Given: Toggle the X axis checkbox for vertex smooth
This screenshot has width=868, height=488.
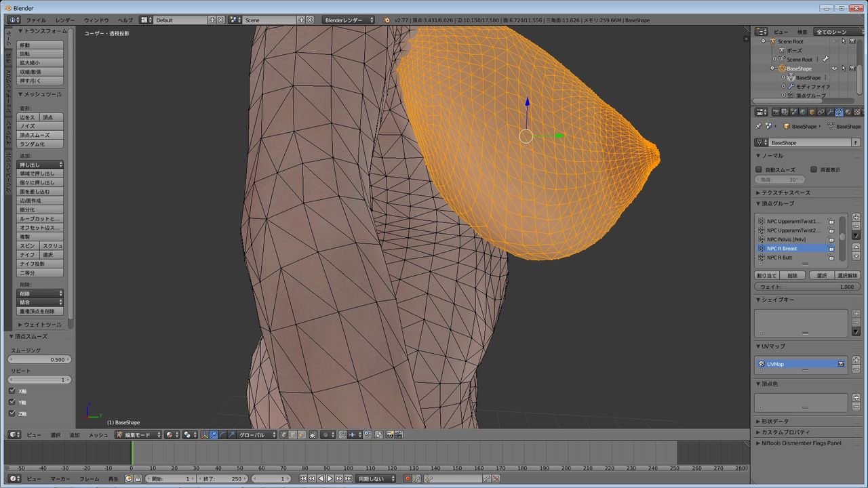Looking at the screenshot, I should pos(12,391).
